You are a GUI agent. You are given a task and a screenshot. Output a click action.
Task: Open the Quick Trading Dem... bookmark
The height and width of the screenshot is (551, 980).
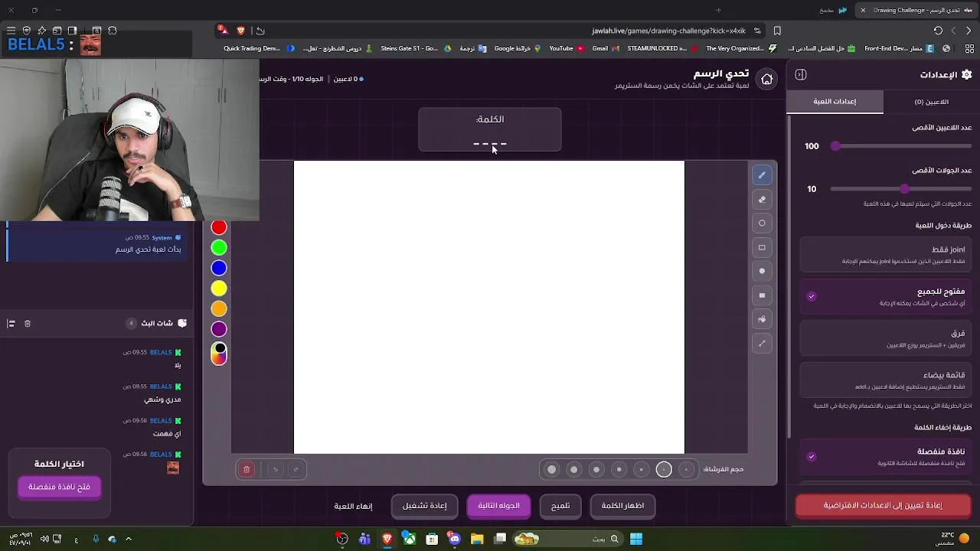pyautogui.click(x=259, y=48)
